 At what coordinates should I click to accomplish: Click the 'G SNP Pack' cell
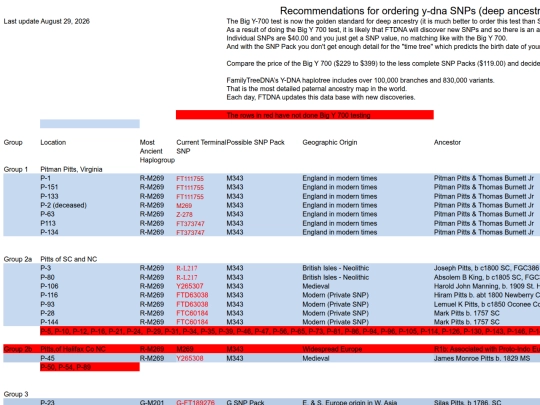point(245,402)
